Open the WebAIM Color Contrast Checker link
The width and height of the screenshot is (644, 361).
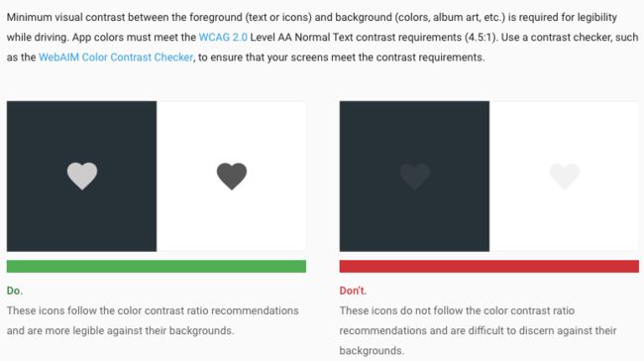[x=116, y=58]
